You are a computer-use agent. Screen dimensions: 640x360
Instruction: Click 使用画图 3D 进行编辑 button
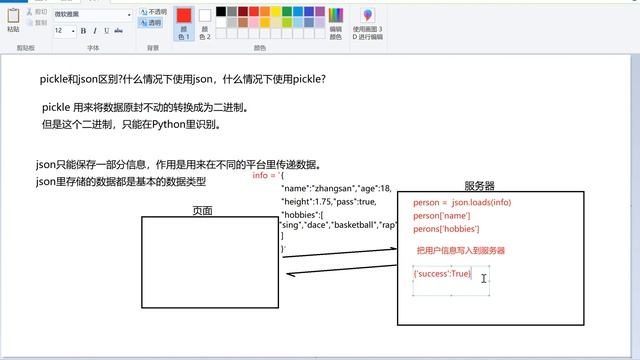[x=367, y=24]
